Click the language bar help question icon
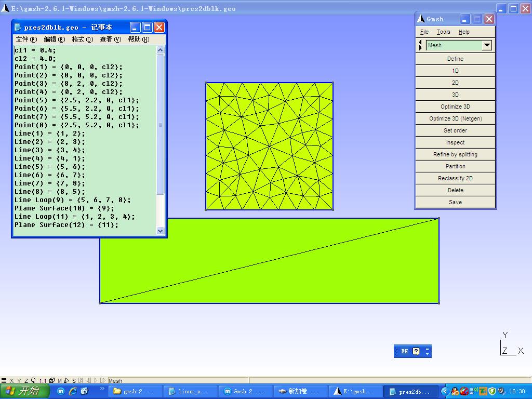Viewport: 532px width, 399px height. 416,352
